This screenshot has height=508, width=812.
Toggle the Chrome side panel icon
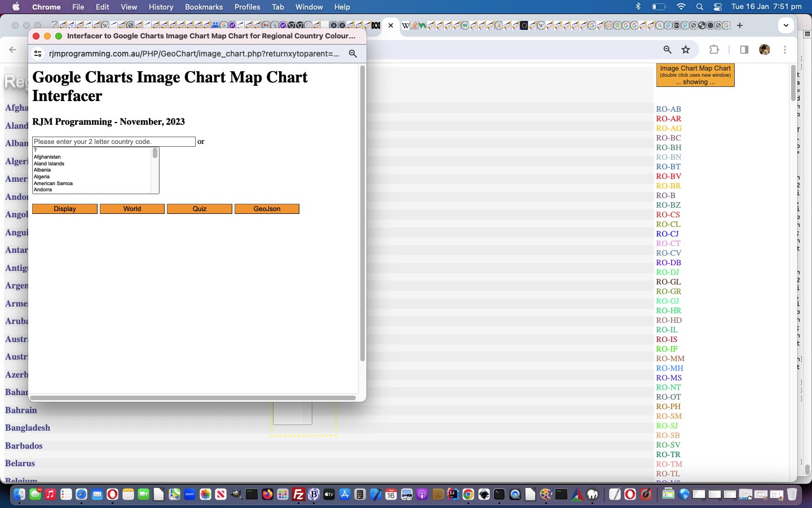(x=744, y=50)
